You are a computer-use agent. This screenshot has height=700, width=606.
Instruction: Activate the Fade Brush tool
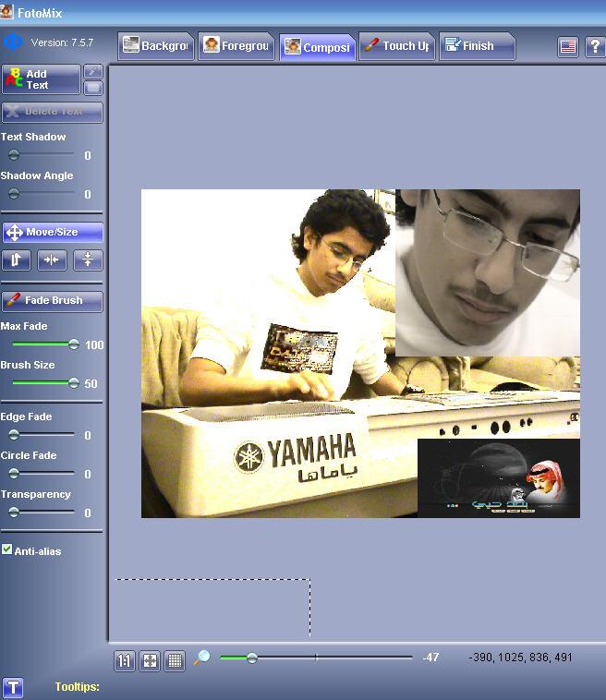click(52, 300)
